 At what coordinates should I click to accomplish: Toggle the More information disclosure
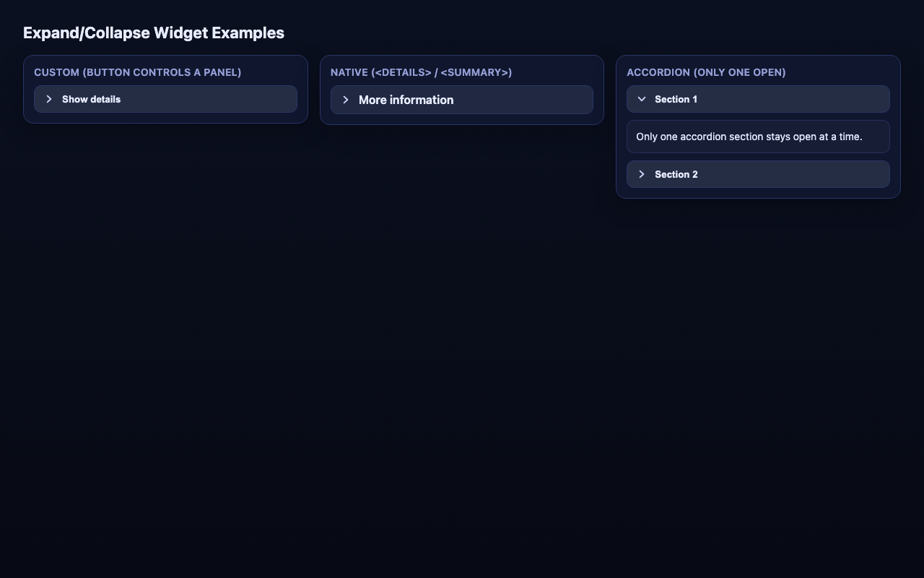coord(461,100)
